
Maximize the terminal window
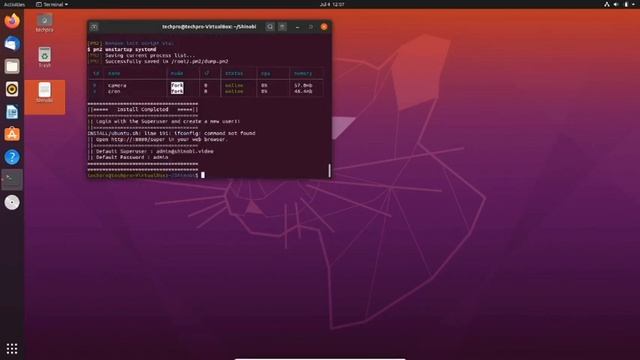(311, 27)
